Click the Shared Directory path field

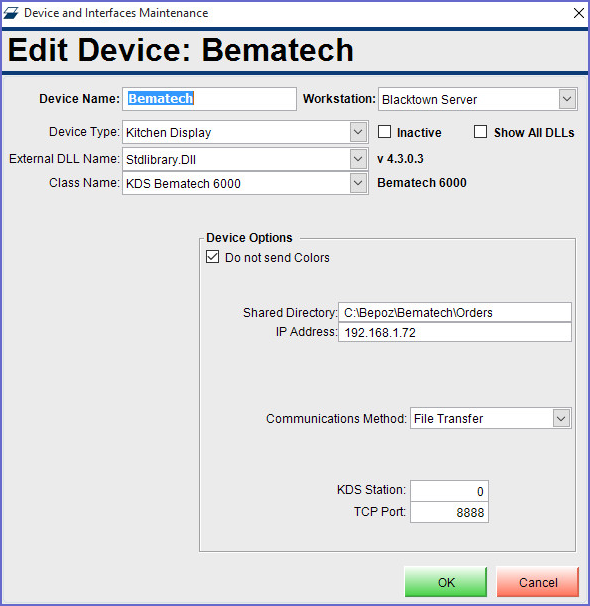455,312
